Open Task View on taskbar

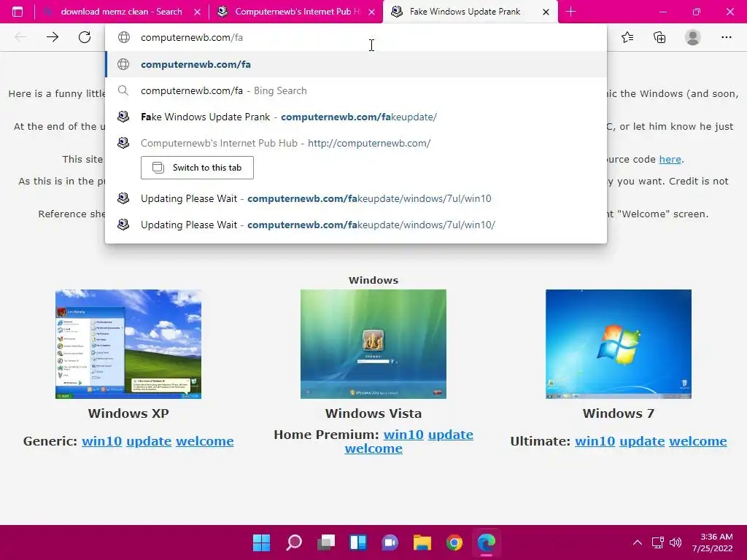click(326, 542)
